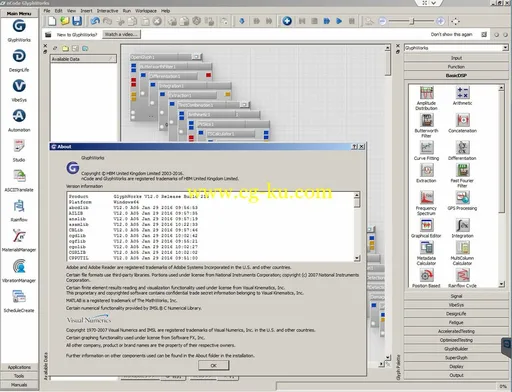Select the Butterworth Filter glyph
The width and height of the screenshot is (512, 392).
pyautogui.click(x=426, y=120)
